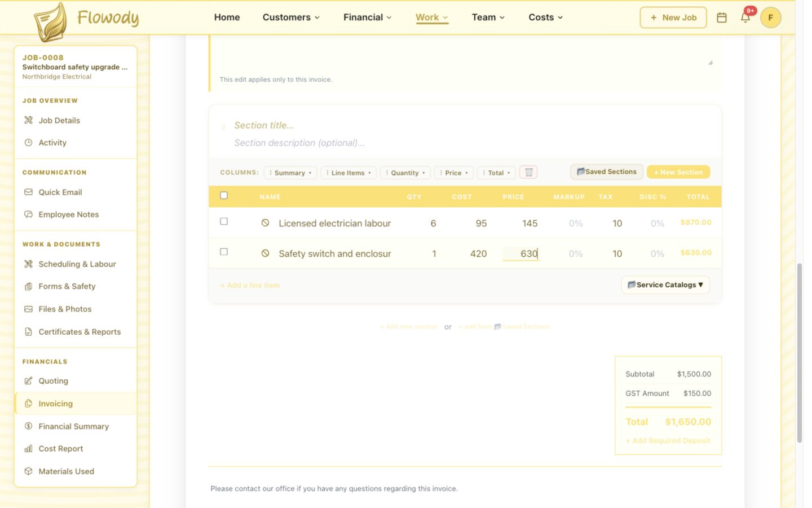812x508 pixels.
Task: Click the Flowody logo icon
Action: (50, 22)
